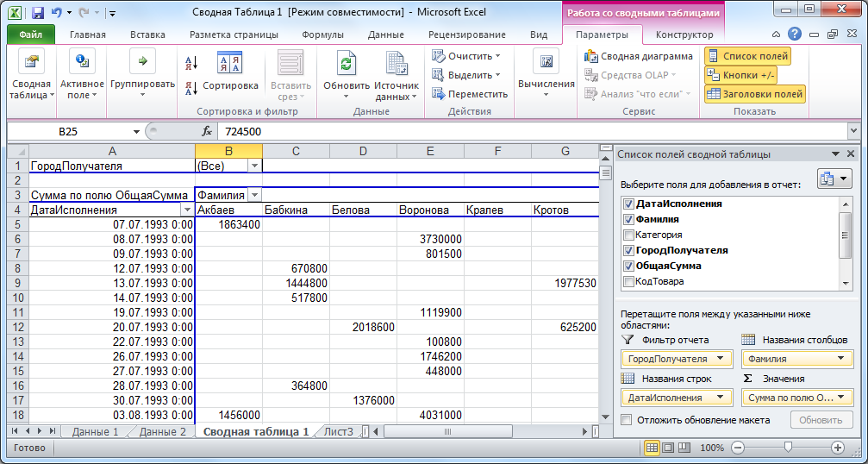Open the Фамилия column filter dropdown
The width and height of the screenshot is (868, 464).
point(254,195)
